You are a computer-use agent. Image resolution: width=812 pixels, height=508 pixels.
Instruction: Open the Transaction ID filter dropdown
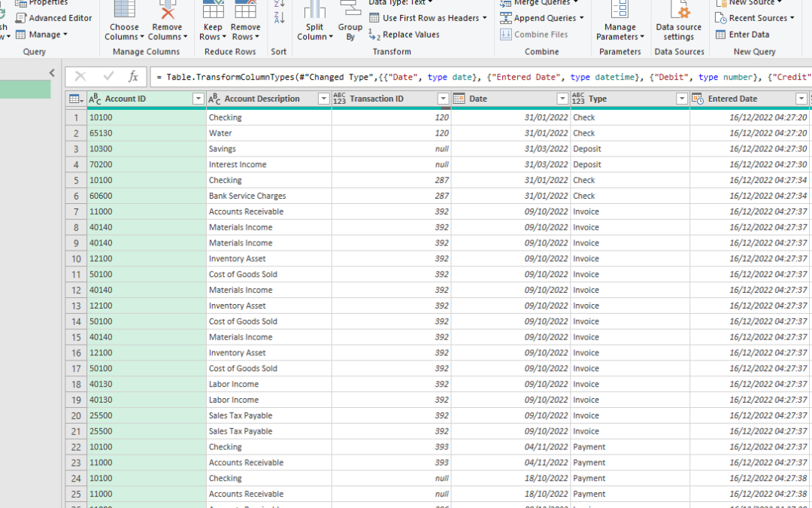(x=444, y=99)
